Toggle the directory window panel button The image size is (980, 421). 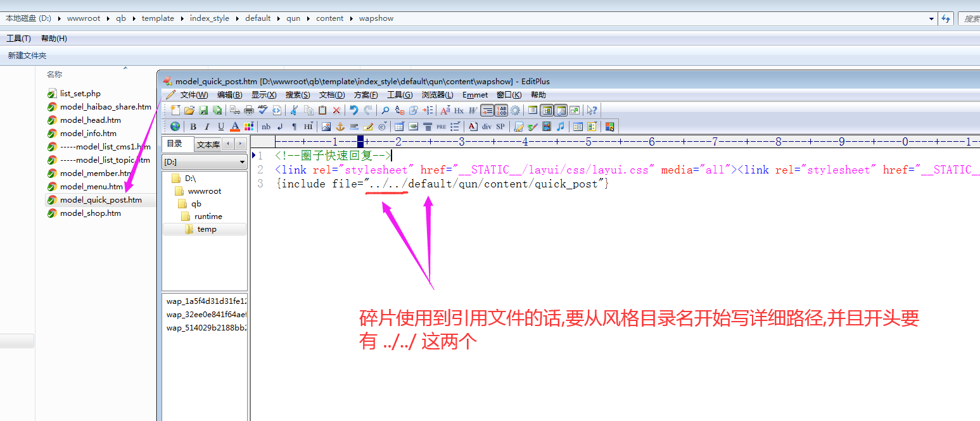pyautogui.click(x=547, y=110)
